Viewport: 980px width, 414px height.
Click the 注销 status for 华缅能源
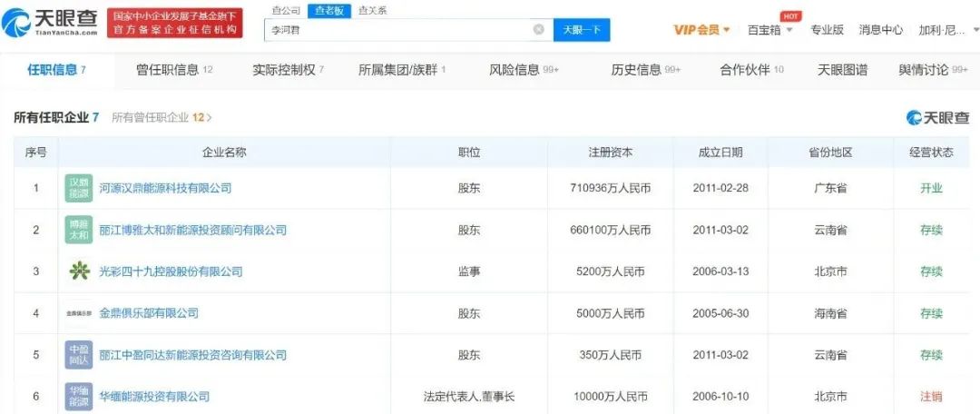[x=931, y=397]
